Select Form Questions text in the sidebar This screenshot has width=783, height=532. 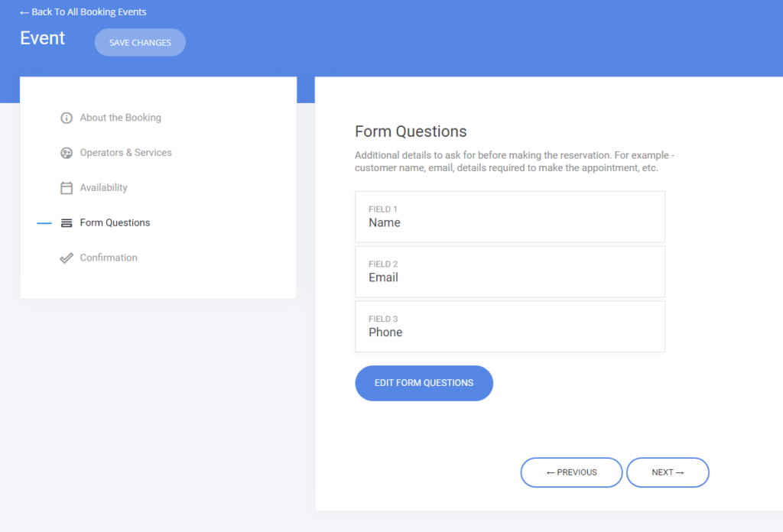point(115,223)
